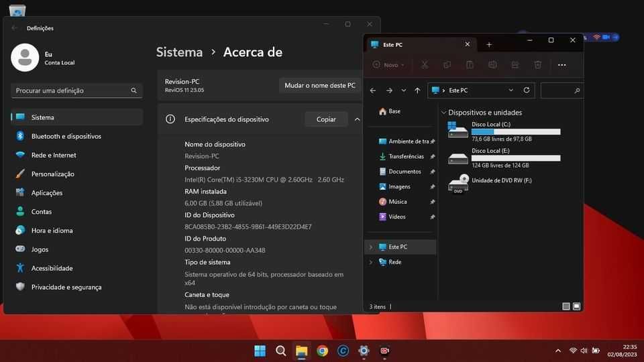Open taskbar Search
644x362 pixels.
tap(281, 351)
